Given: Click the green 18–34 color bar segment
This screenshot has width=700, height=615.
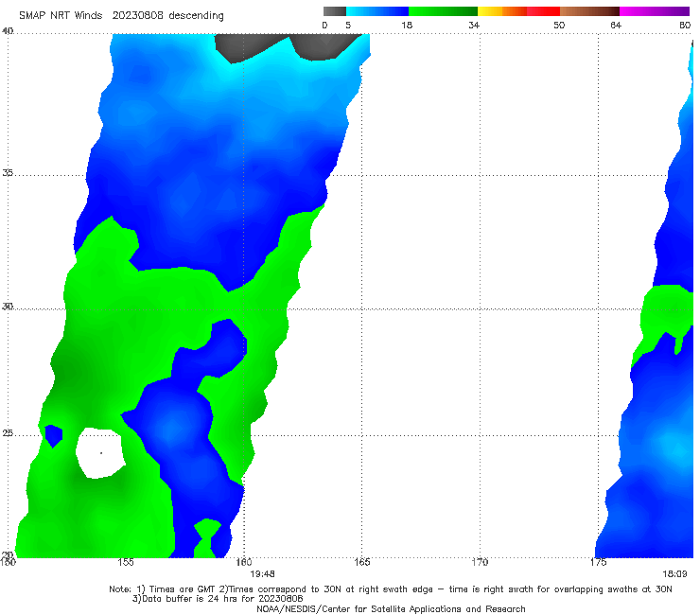Looking at the screenshot, I should click(x=443, y=11).
